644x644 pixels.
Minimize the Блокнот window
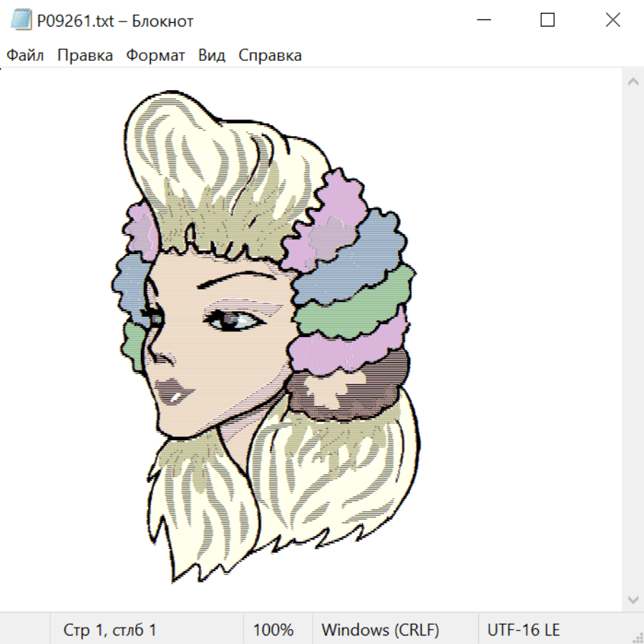pyautogui.click(x=482, y=21)
